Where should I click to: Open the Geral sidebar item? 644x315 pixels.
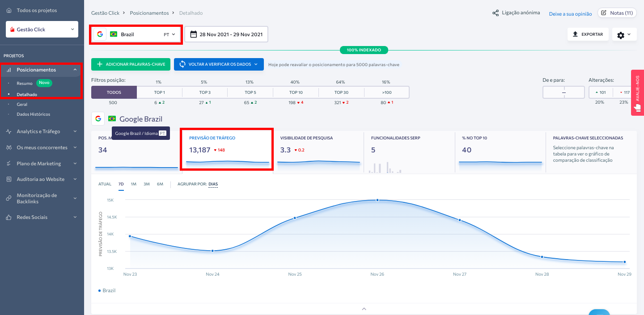(22, 104)
